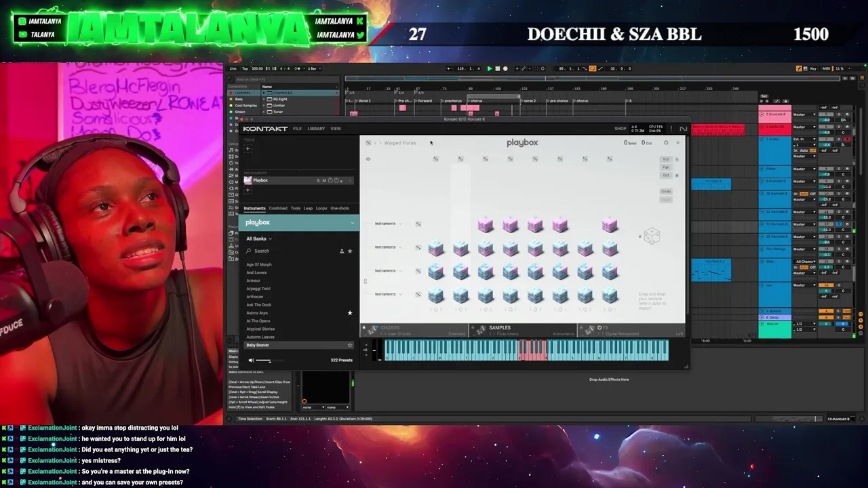This screenshot has height=488, width=868.
Task: Open the Kontakt SHOP link
Action: point(620,128)
